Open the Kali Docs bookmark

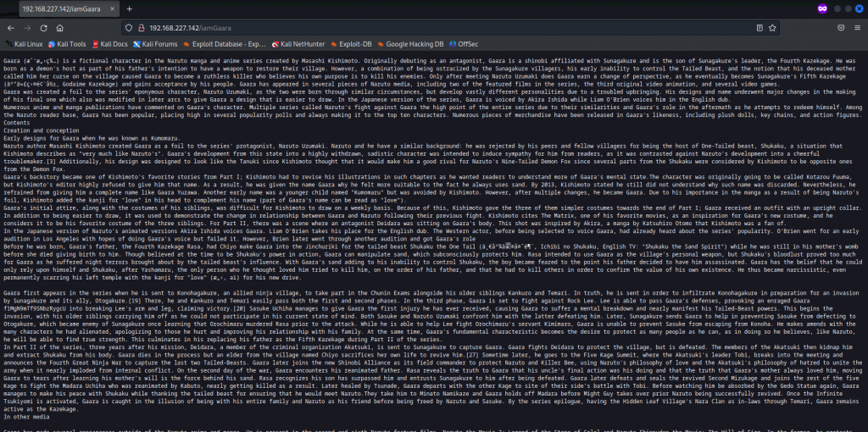109,44
